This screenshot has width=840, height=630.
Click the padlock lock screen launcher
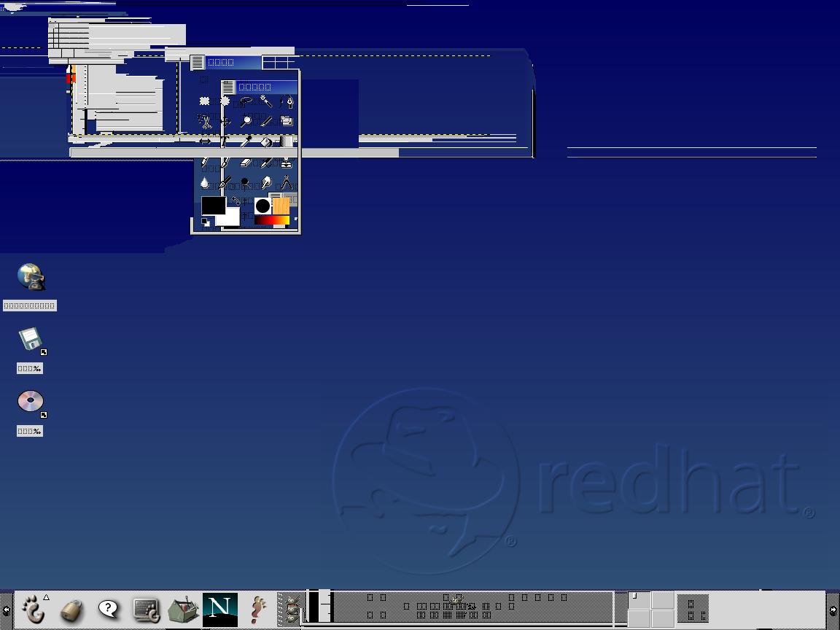pyautogui.click(x=71, y=610)
